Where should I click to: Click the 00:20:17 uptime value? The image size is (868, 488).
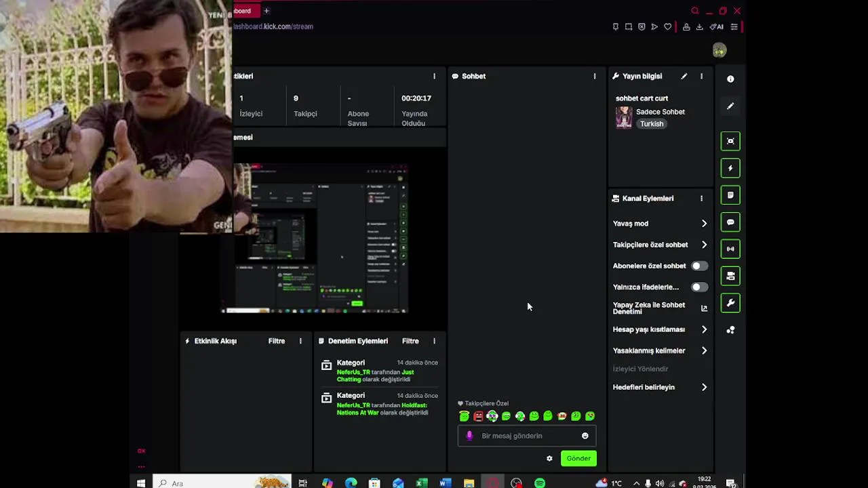(x=416, y=98)
